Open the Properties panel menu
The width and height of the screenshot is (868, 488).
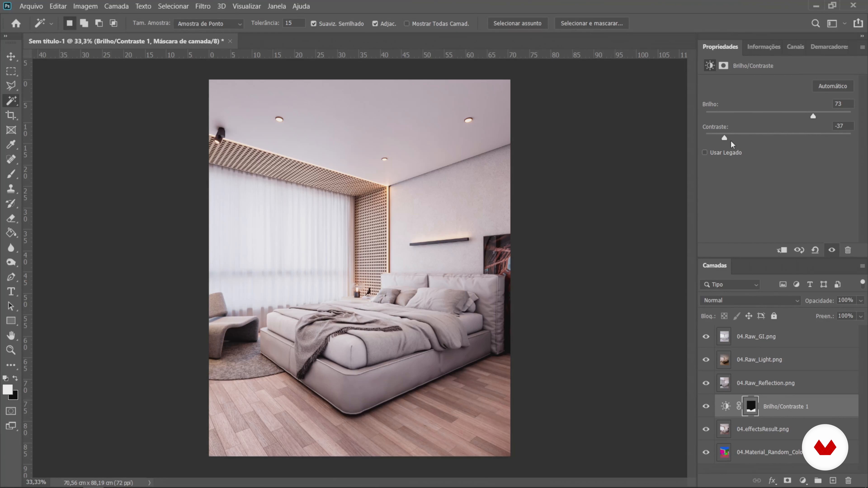pos(862,47)
